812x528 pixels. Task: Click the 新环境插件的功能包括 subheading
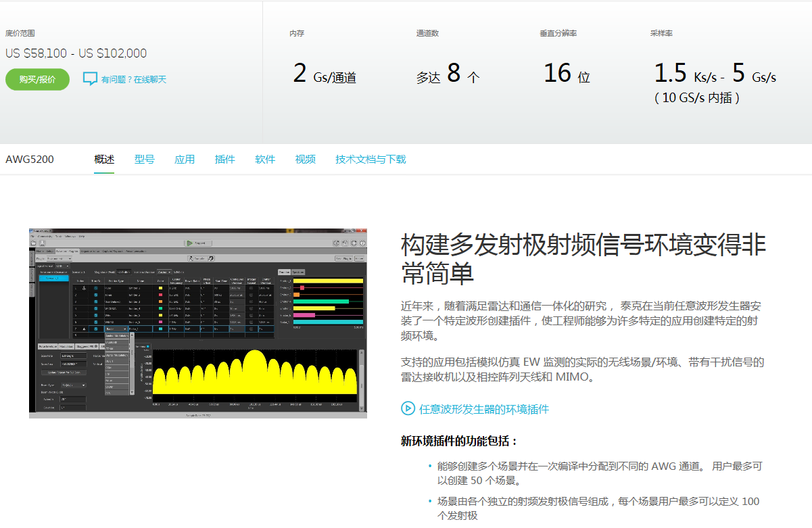click(459, 441)
